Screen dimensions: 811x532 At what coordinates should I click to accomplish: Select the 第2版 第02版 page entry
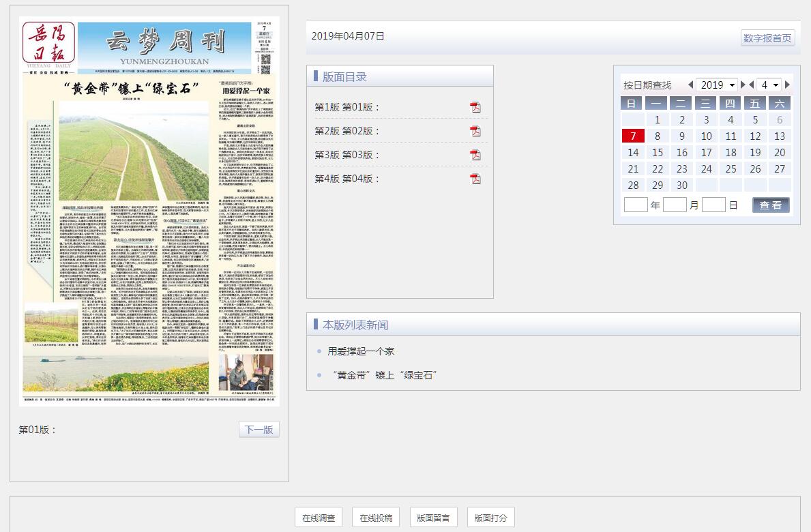tap(347, 131)
